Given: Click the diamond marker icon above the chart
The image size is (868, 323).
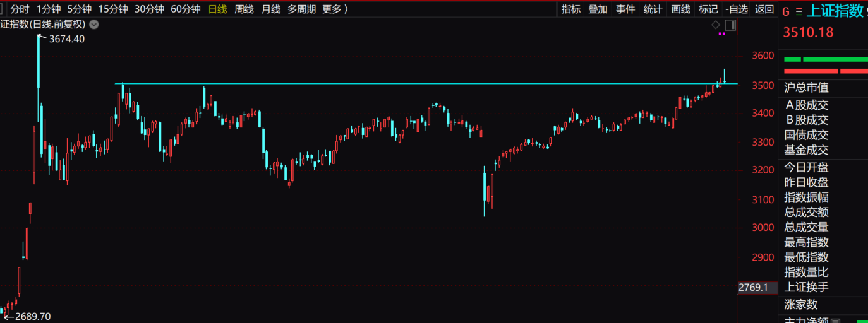Looking at the screenshot, I should coord(716,25).
